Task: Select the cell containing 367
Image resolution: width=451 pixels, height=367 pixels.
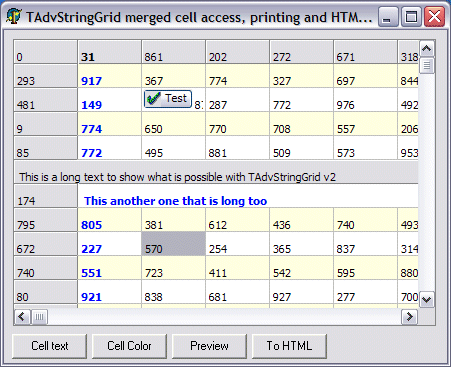Action: pos(174,76)
